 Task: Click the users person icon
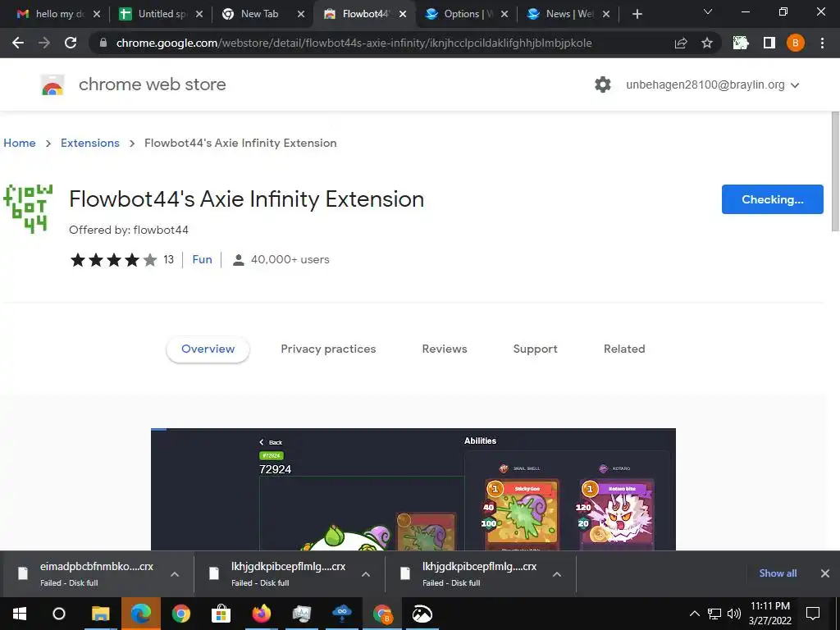point(239,260)
